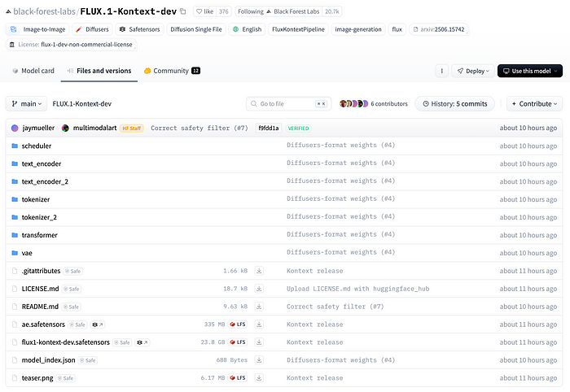Open flux1-kontext-dev.safetensors file
The width and height of the screenshot is (570, 392).
click(65, 342)
